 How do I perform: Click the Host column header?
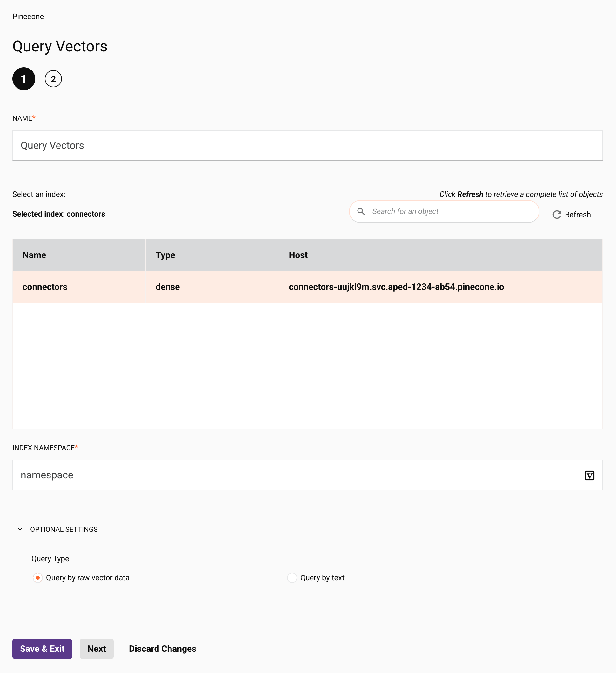tap(441, 255)
